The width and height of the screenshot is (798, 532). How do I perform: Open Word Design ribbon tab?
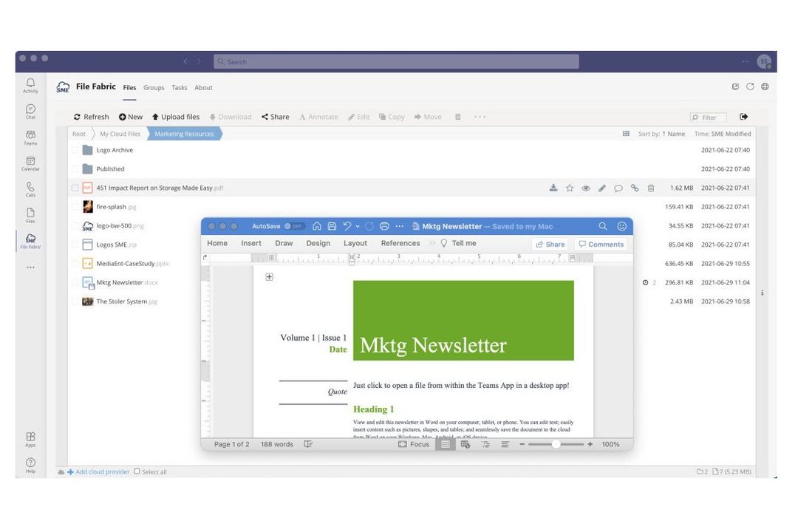[318, 243]
